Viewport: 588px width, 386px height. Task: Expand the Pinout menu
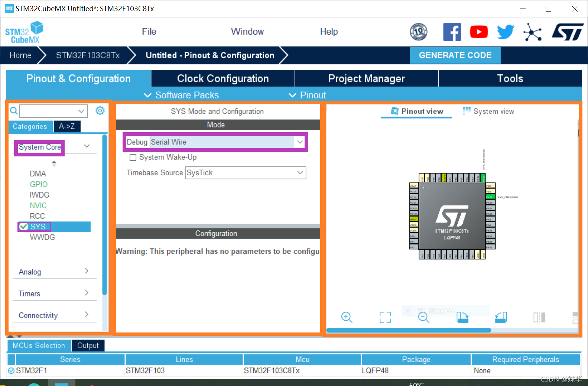308,95
